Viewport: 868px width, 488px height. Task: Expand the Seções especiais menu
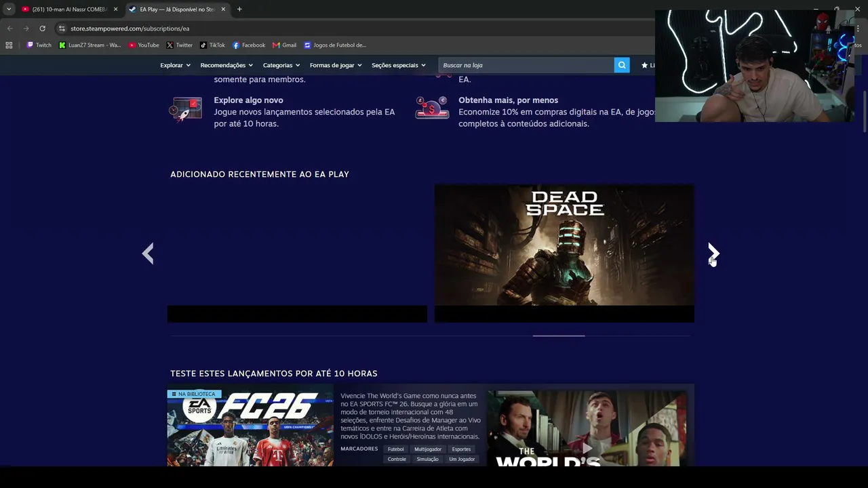(399, 65)
